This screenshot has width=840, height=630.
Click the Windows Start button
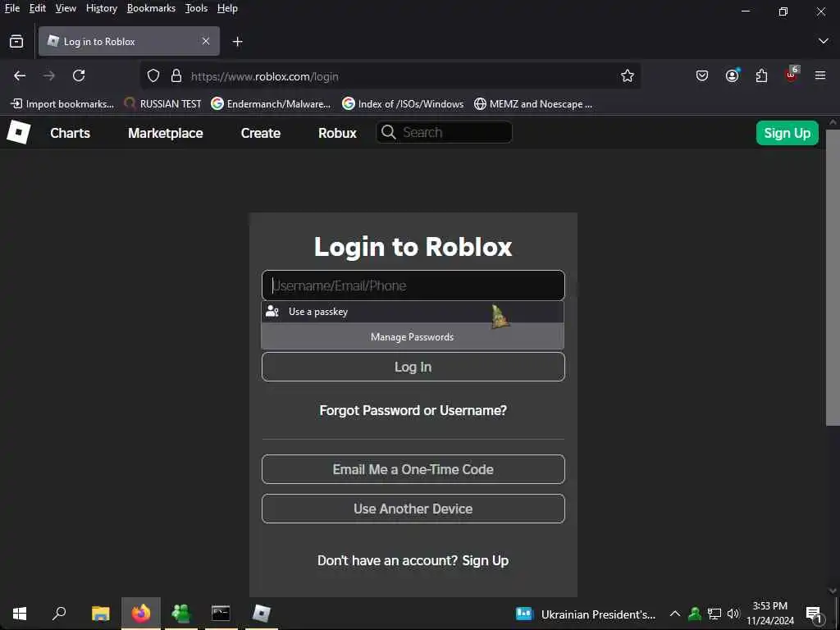tap(20, 614)
